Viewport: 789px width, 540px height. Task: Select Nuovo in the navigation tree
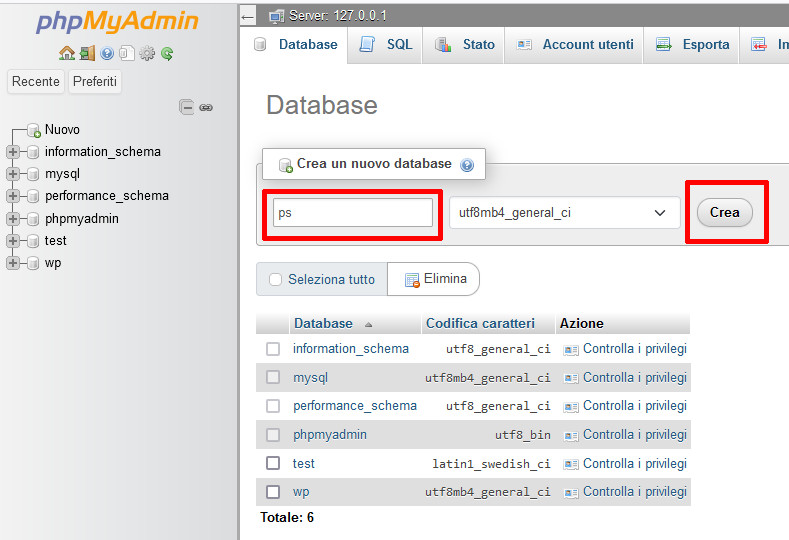point(62,130)
